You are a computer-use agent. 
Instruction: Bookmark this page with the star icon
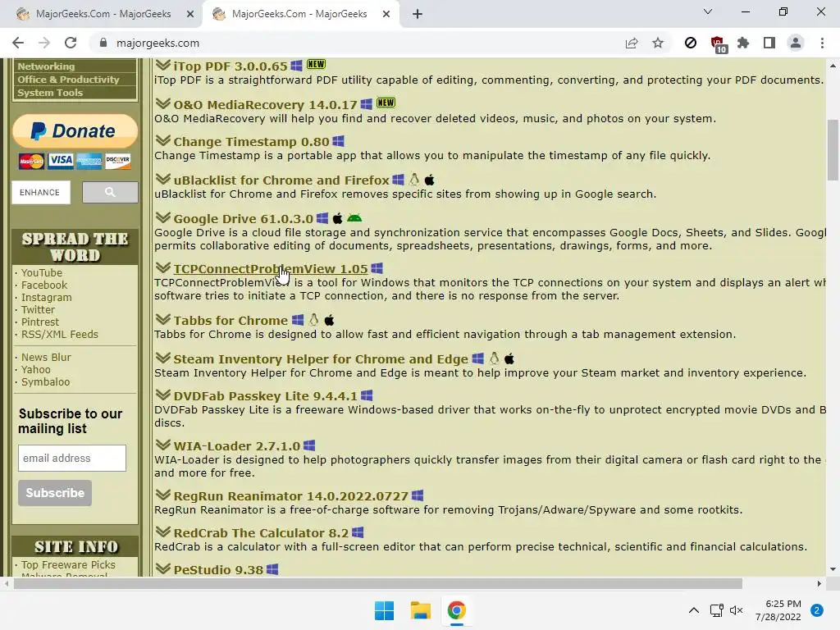658,43
